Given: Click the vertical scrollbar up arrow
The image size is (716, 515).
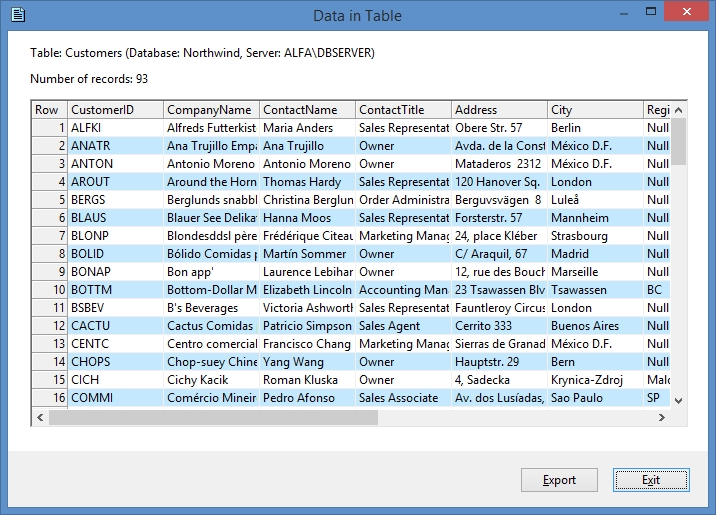Looking at the screenshot, I should 679,110.
